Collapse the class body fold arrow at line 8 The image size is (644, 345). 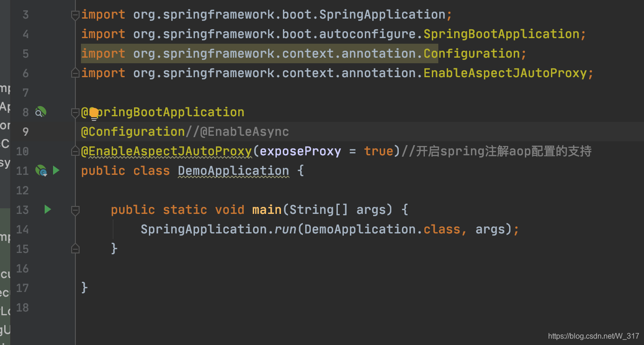coord(75,112)
